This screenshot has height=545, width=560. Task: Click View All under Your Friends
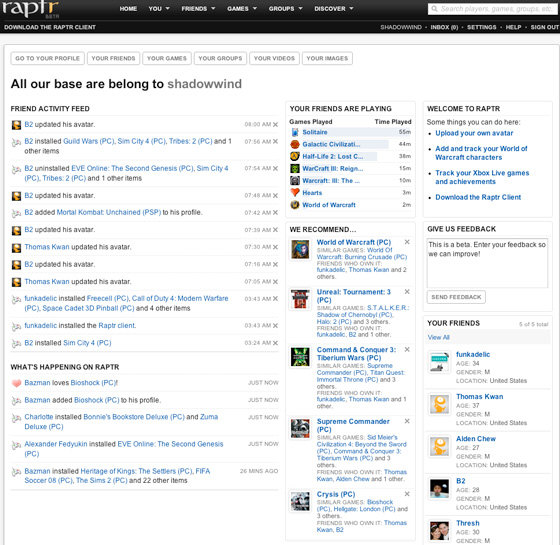[439, 337]
